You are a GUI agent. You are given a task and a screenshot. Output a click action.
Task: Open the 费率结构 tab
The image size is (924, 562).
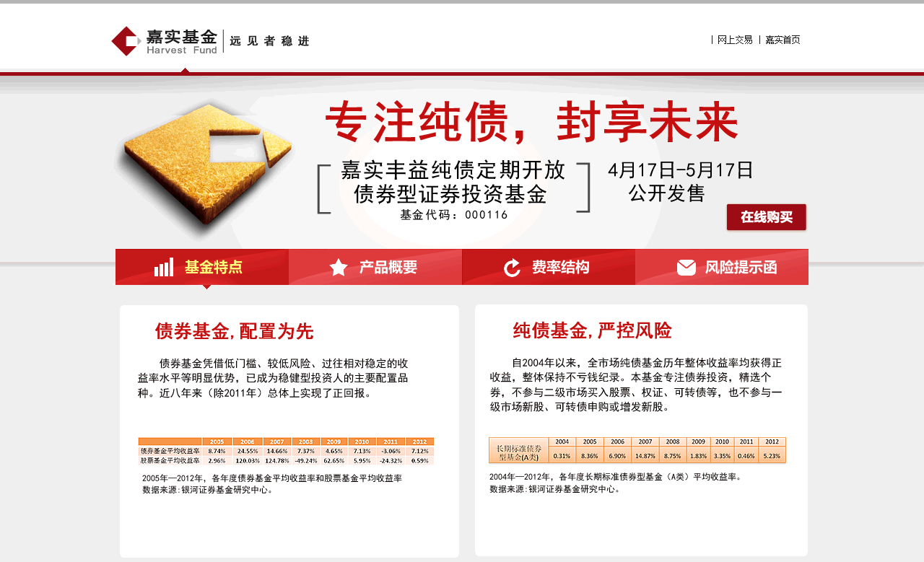[549, 267]
